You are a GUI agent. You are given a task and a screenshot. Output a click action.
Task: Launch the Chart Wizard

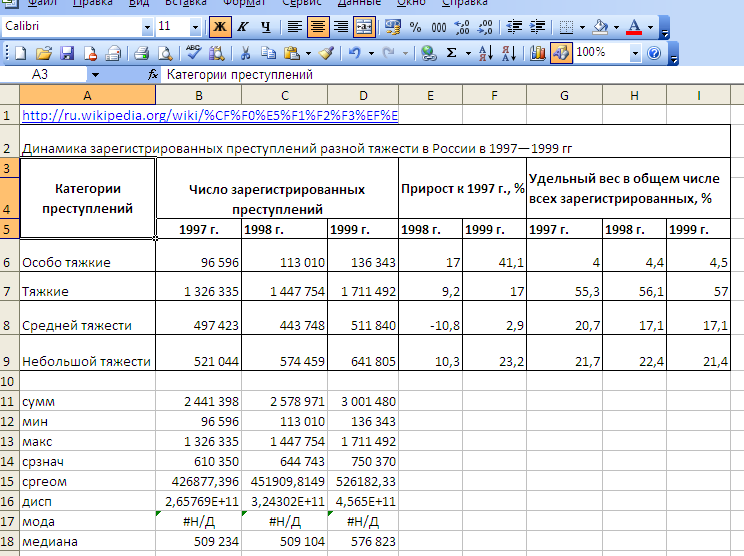click(x=538, y=53)
